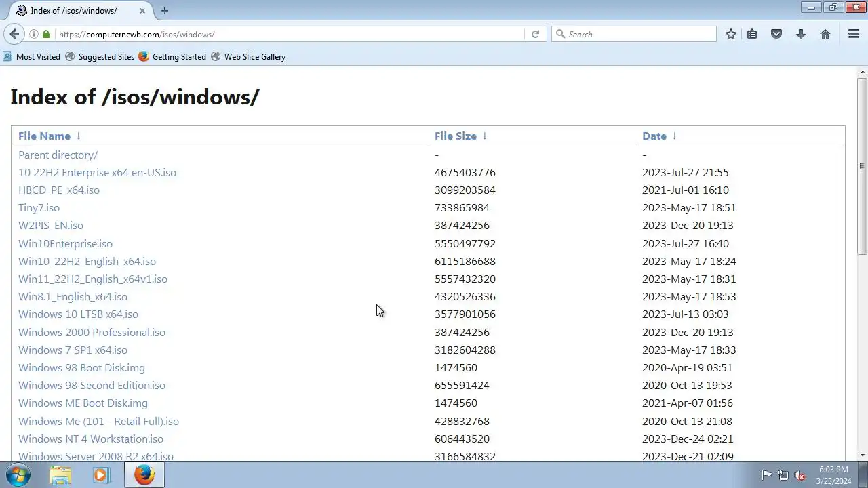Launch Windows Media Player from the taskbar

pyautogui.click(x=101, y=475)
